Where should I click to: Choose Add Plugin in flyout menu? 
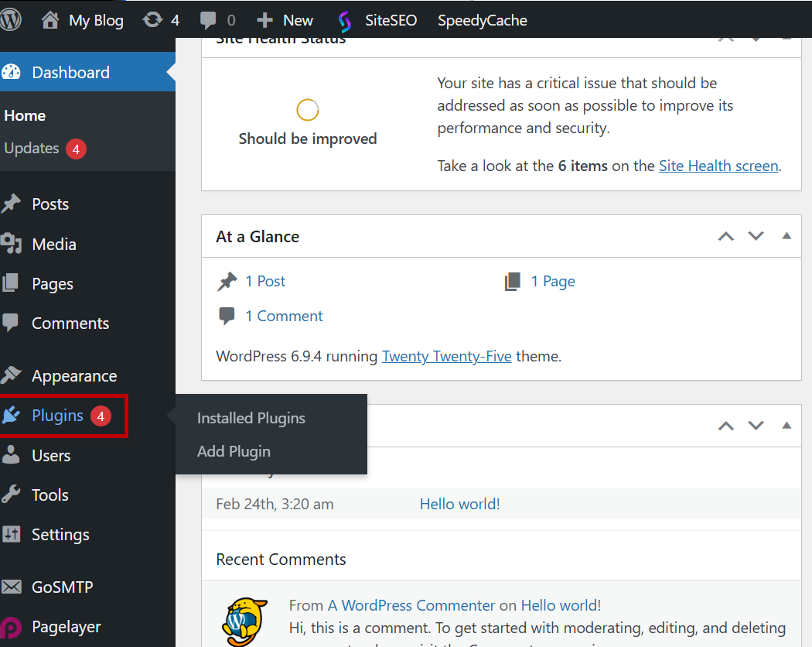coord(234,451)
